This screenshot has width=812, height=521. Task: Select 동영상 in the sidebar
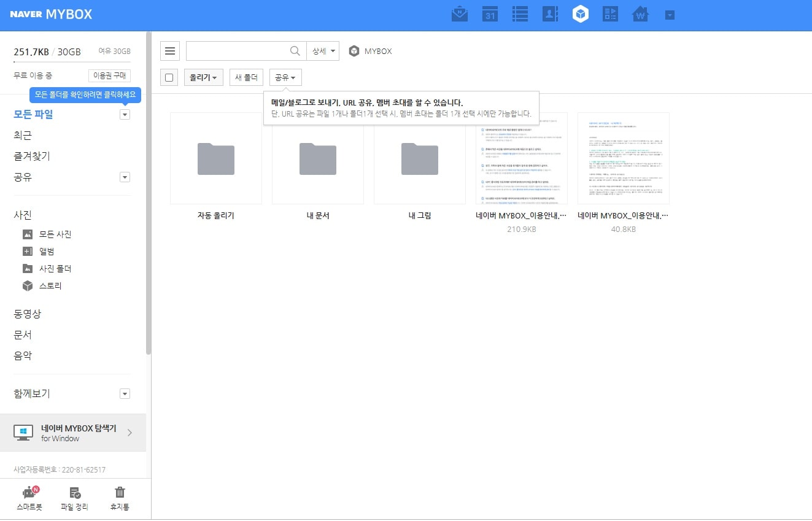[28, 314]
